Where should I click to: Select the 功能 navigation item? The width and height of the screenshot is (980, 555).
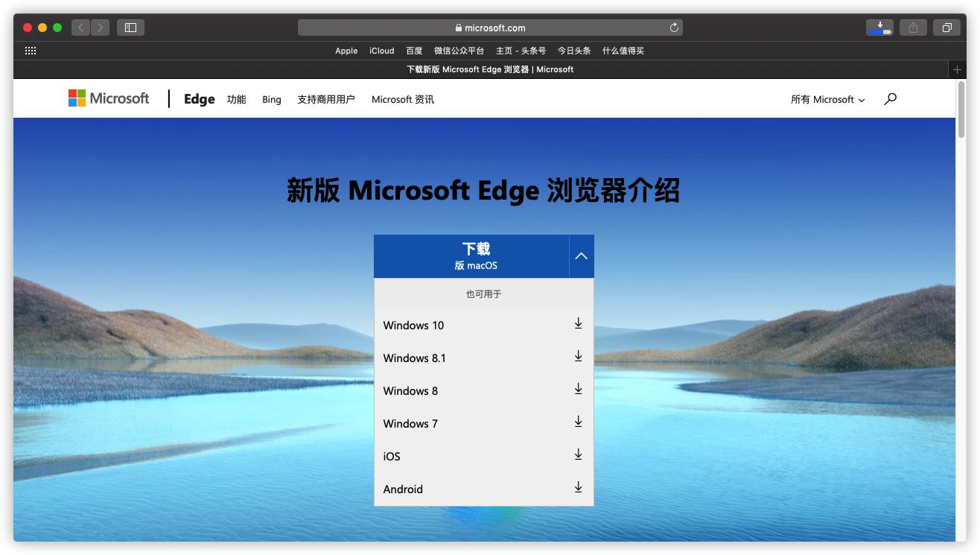[236, 98]
